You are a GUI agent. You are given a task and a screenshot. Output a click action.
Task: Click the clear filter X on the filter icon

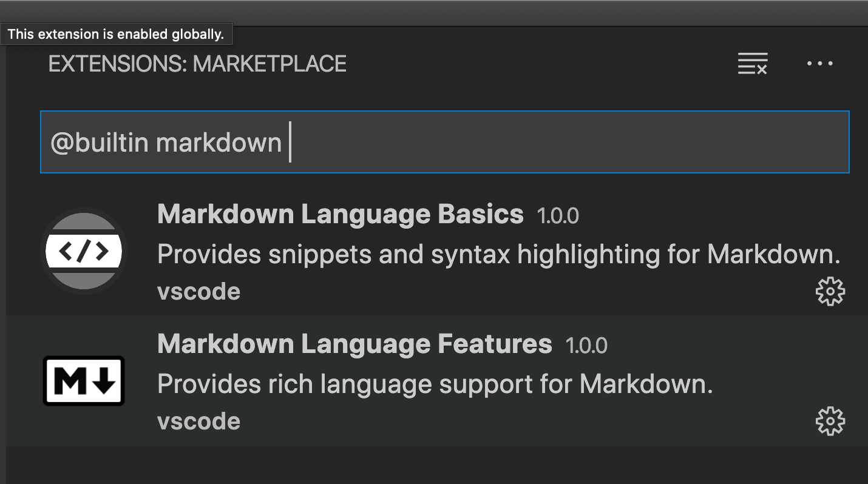click(761, 69)
